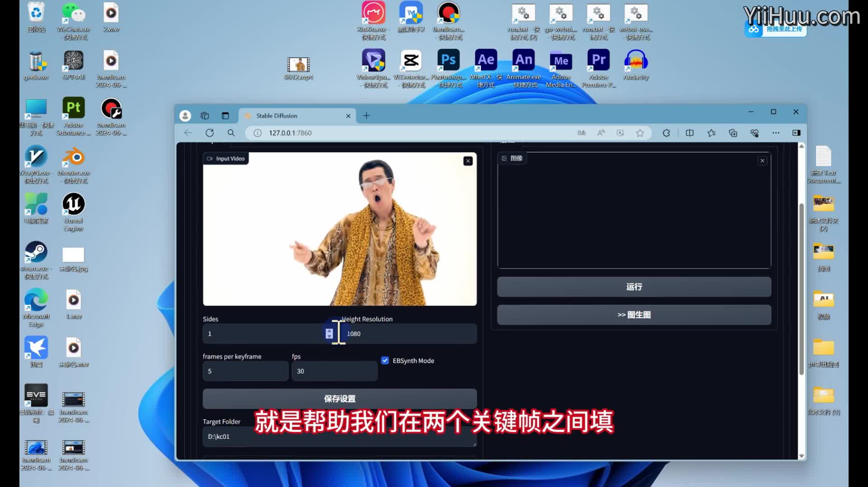Screen dimensions: 868x487
Task: Open Audacity desktop icon
Action: [636, 66]
